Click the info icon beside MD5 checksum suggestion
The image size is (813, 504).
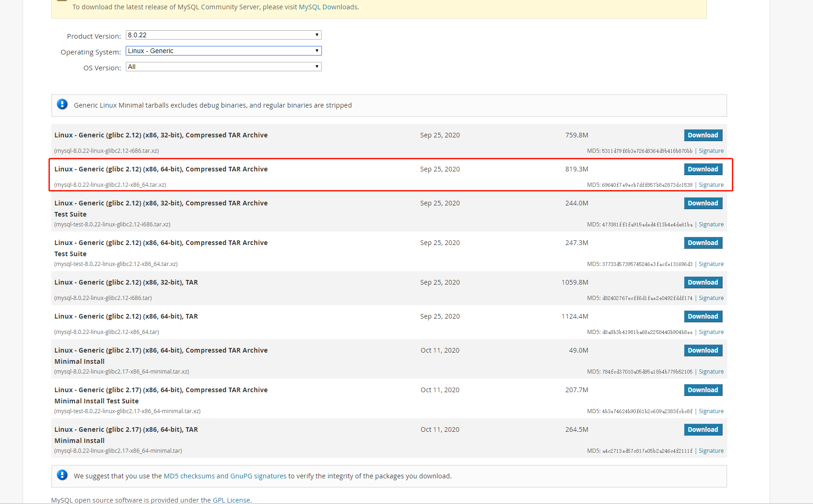[x=62, y=475]
